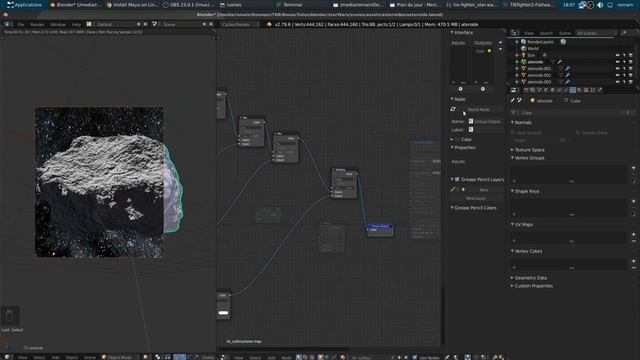640x360 pixels.
Task: Toggle renderability camera for asteroide row
Action: 631,62
